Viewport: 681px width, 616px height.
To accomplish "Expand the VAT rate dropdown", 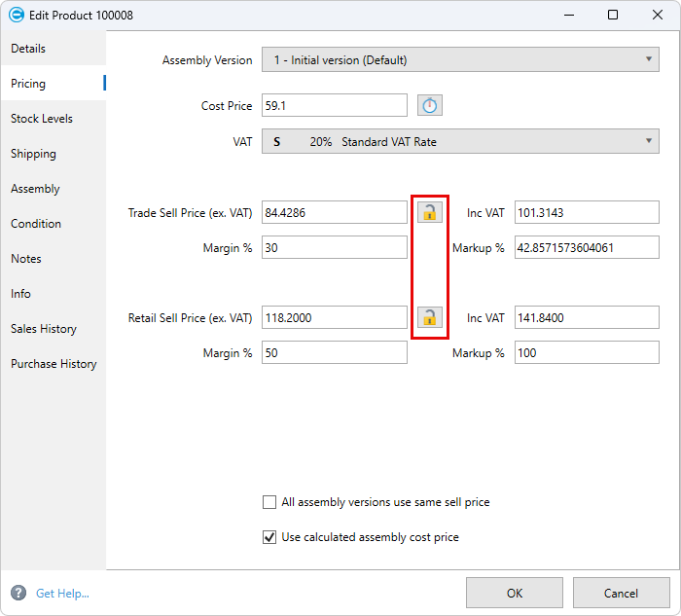I will (460, 142).
